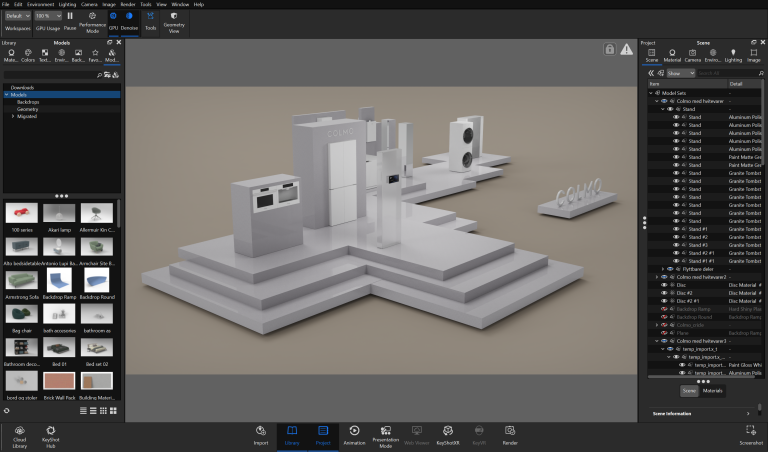Toggle the Denoise option

point(129,17)
